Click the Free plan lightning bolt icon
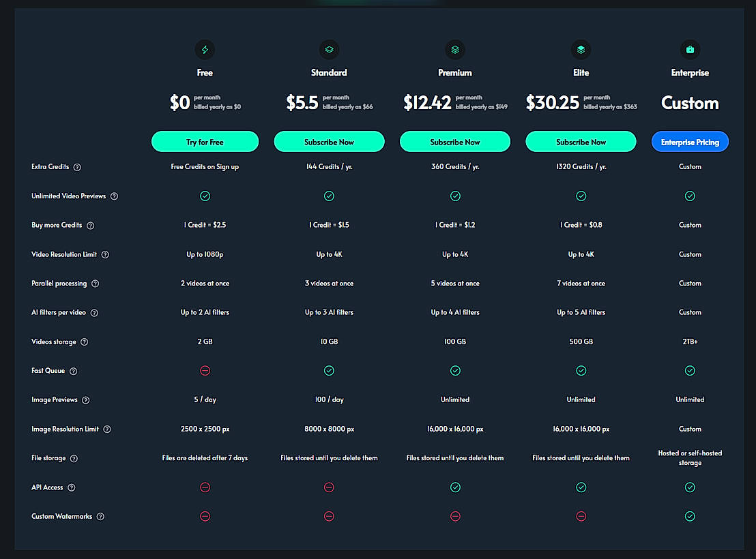 [205, 50]
